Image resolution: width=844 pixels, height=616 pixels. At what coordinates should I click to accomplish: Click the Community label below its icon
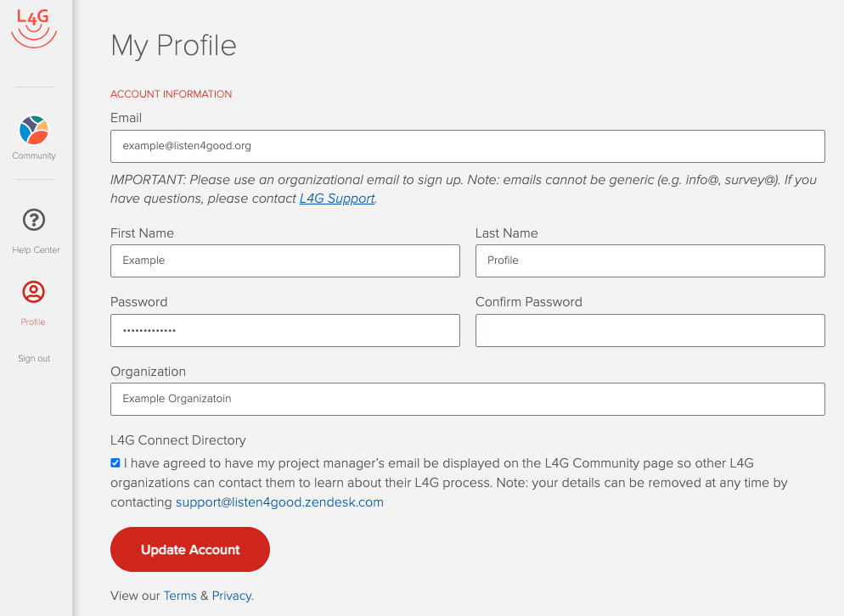pos(34,156)
